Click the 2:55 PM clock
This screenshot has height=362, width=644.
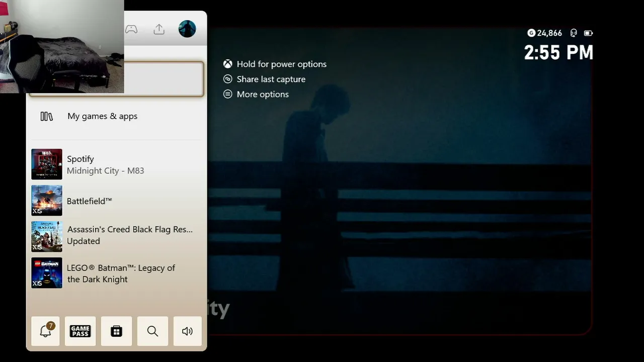(x=559, y=53)
